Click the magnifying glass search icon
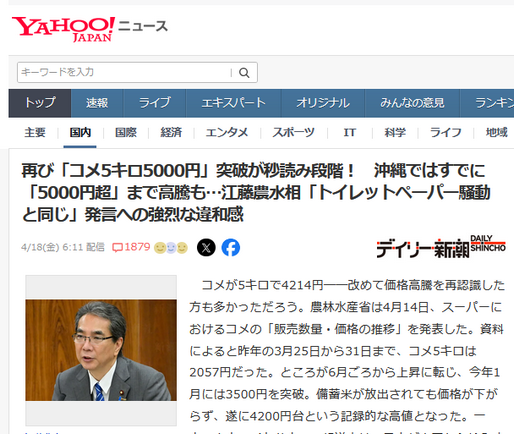The width and height of the screenshot is (514, 434). (x=244, y=73)
